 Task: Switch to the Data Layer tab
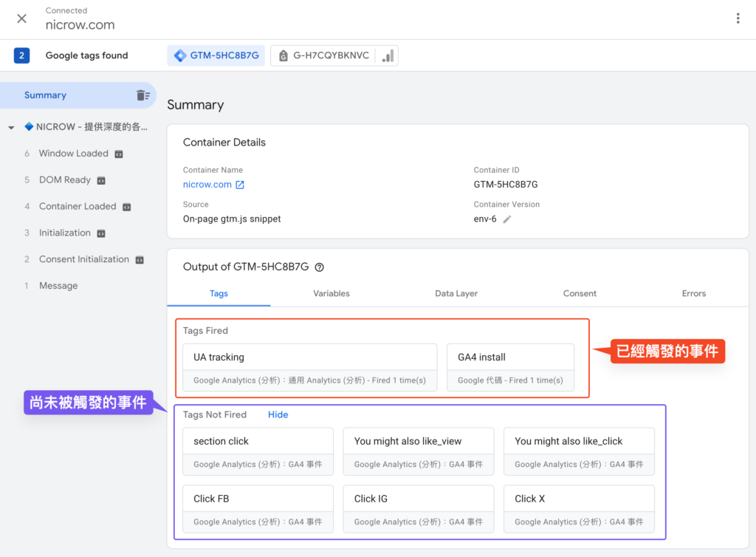[456, 294]
